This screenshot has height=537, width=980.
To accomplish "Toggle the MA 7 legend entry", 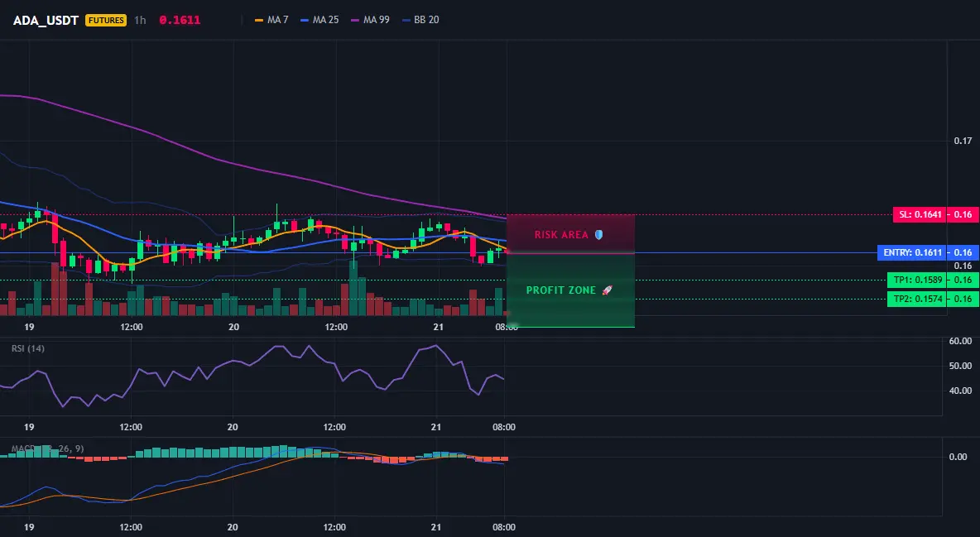I will pyautogui.click(x=271, y=20).
